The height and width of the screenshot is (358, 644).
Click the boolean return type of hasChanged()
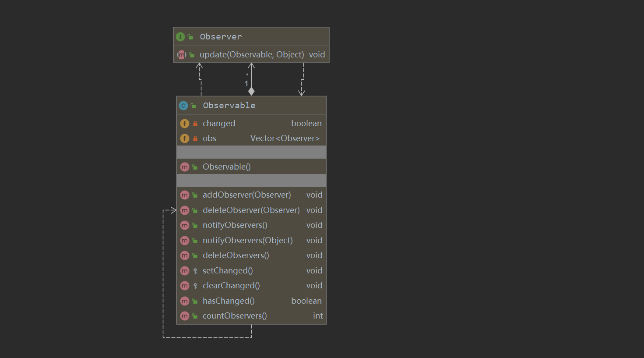306,301
